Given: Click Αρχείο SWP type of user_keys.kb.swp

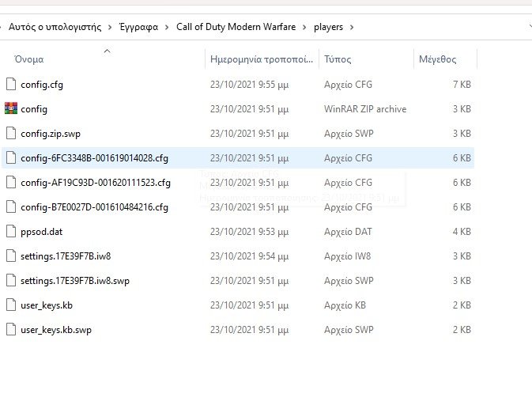Looking at the screenshot, I should point(349,330).
